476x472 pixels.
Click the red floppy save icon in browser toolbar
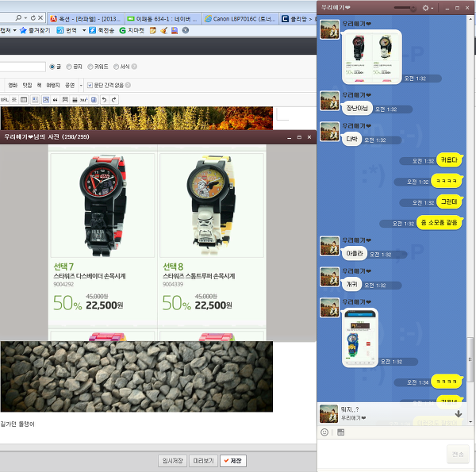175,30
